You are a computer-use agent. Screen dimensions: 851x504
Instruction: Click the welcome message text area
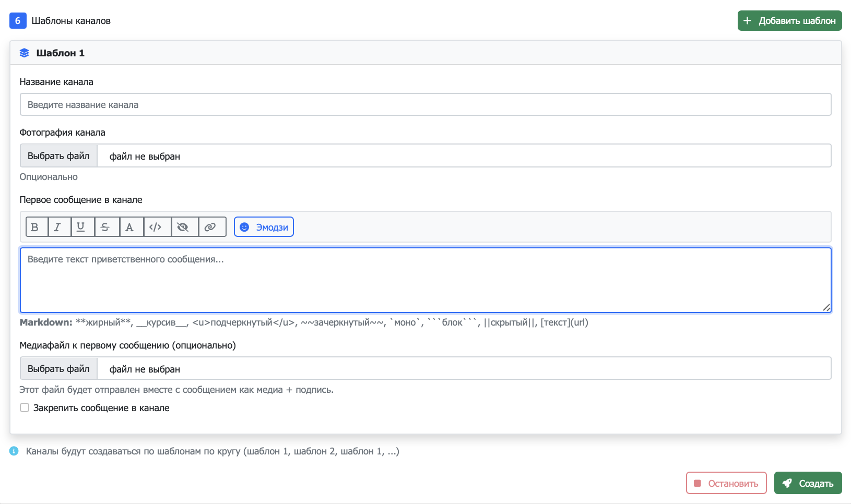pyautogui.click(x=425, y=280)
